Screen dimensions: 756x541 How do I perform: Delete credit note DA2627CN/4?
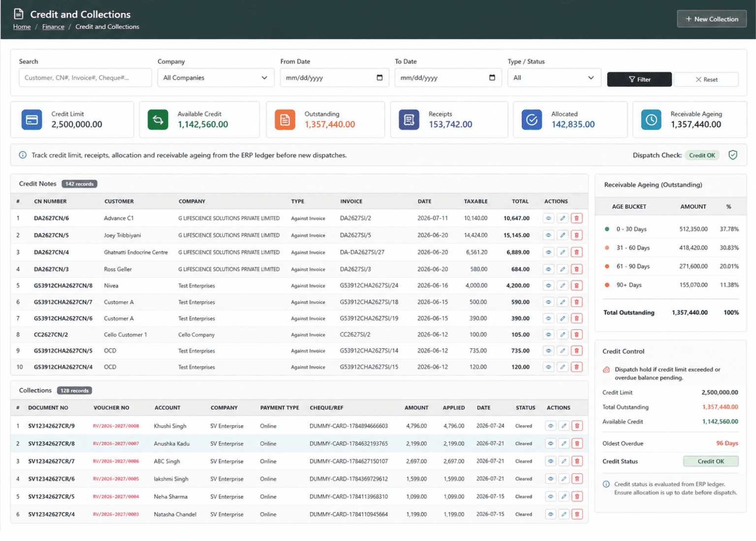(x=577, y=252)
